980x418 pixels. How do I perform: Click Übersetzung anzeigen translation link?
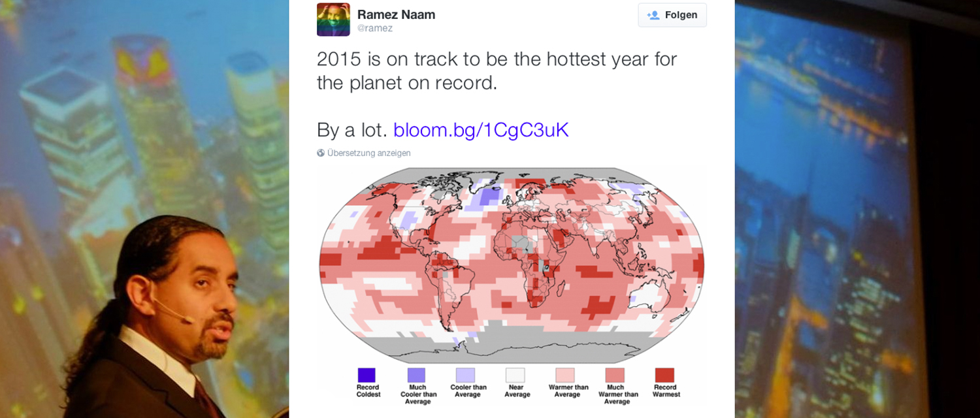point(369,153)
